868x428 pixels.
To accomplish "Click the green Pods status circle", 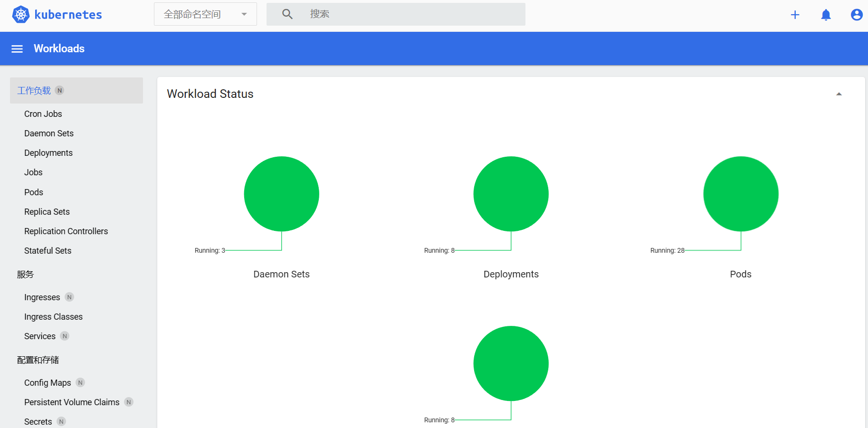I will (740, 194).
